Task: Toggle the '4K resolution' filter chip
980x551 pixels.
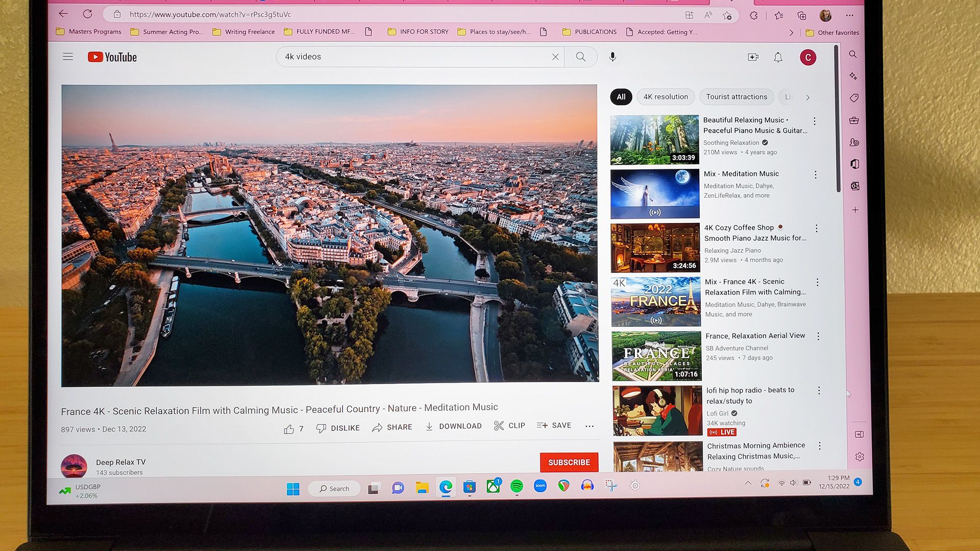Action: (666, 96)
